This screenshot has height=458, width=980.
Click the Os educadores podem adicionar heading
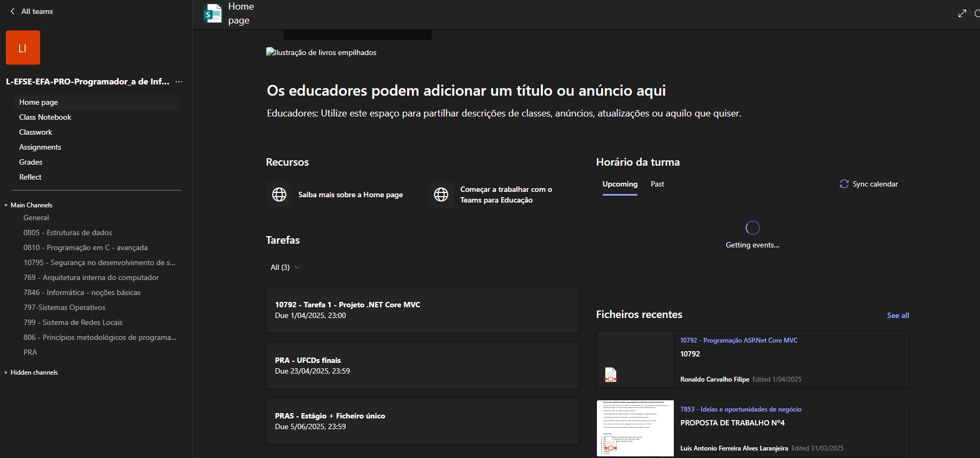point(466,91)
